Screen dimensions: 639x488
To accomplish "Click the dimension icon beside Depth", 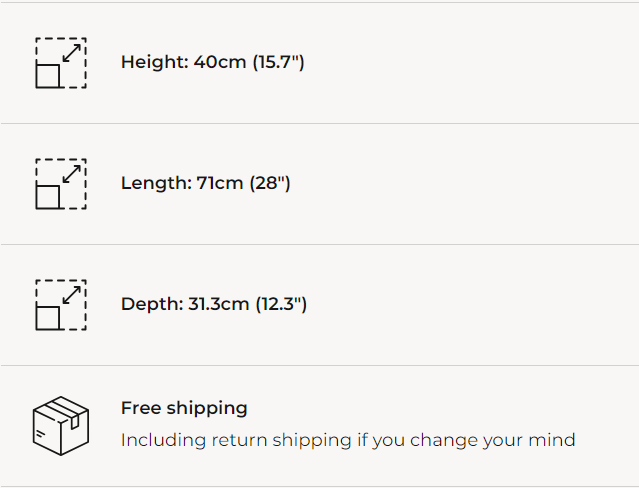I will (x=61, y=305).
